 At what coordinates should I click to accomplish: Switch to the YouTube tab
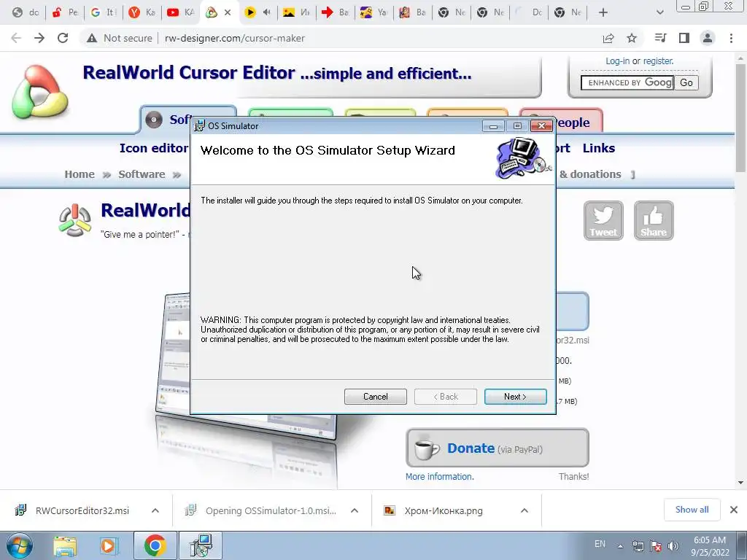point(180,12)
